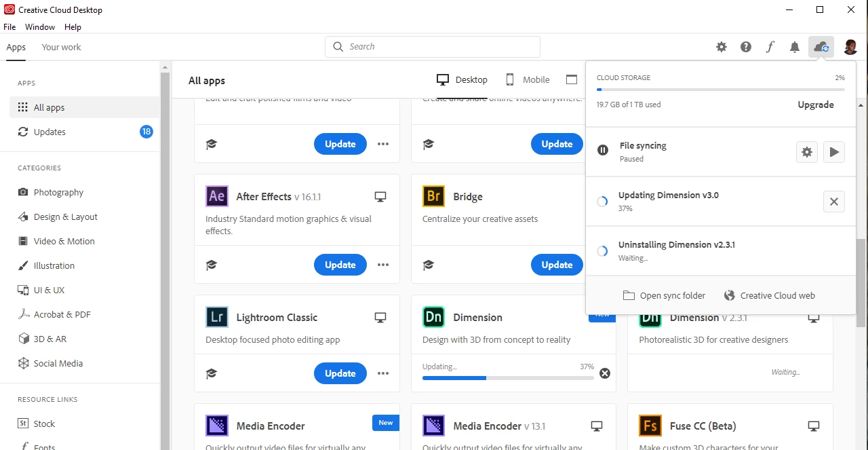This screenshot has height=450, width=868.
Task: Open the Design & Layout category
Action: [57, 217]
